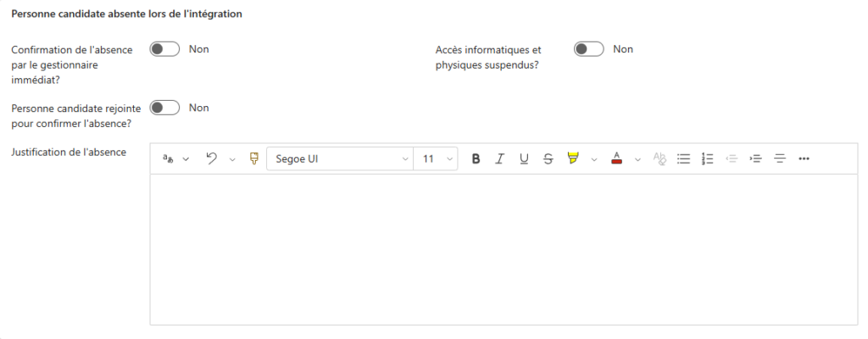868x339 pixels.
Task: Open the more options ellipsis menu
Action: coord(804,158)
